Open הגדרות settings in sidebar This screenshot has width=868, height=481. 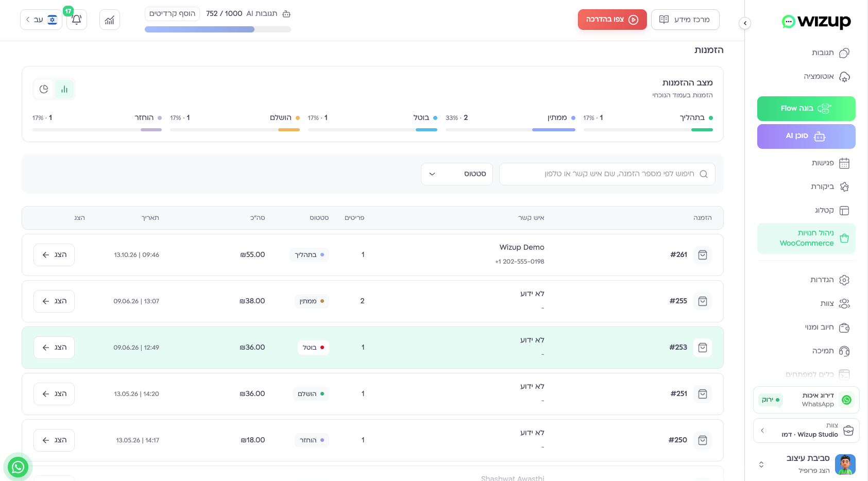tap(806, 280)
